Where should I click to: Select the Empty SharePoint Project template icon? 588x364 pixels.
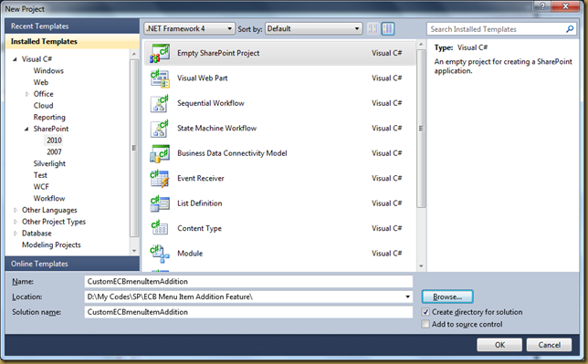coord(160,53)
